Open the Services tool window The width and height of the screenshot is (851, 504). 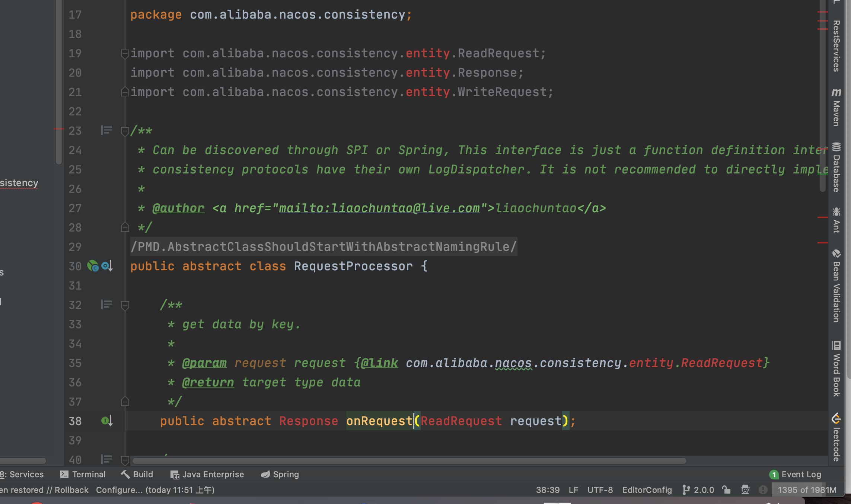[22, 474]
